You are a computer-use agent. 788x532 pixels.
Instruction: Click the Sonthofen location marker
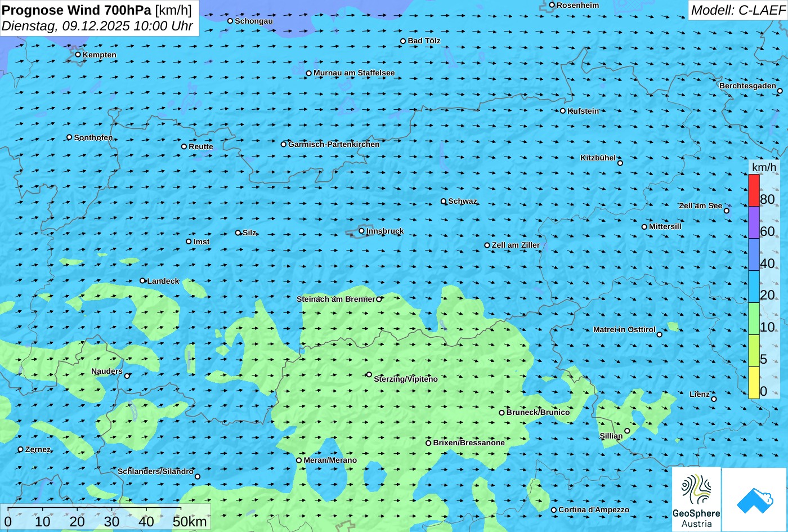(70, 137)
